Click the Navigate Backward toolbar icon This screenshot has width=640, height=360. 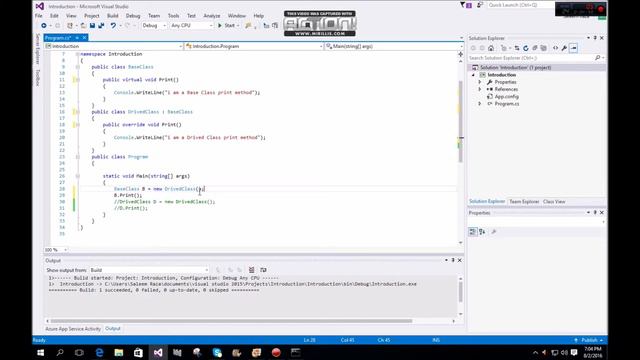tap(44, 25)
